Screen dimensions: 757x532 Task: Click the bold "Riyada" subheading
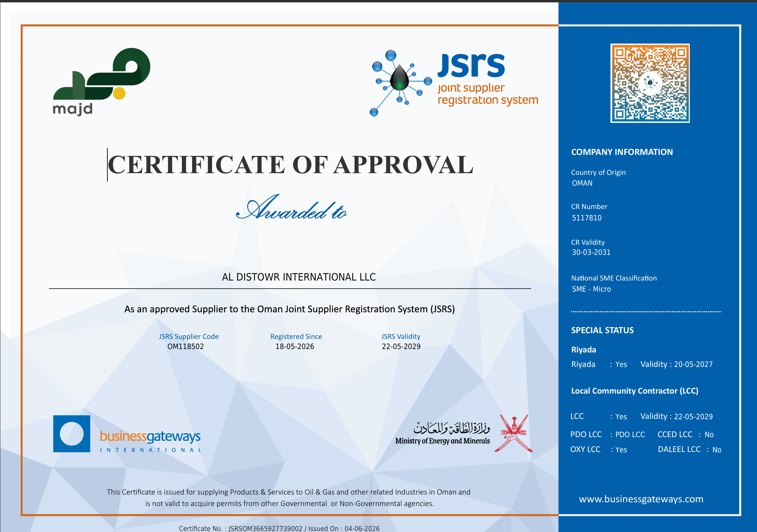tap(583, 350)
